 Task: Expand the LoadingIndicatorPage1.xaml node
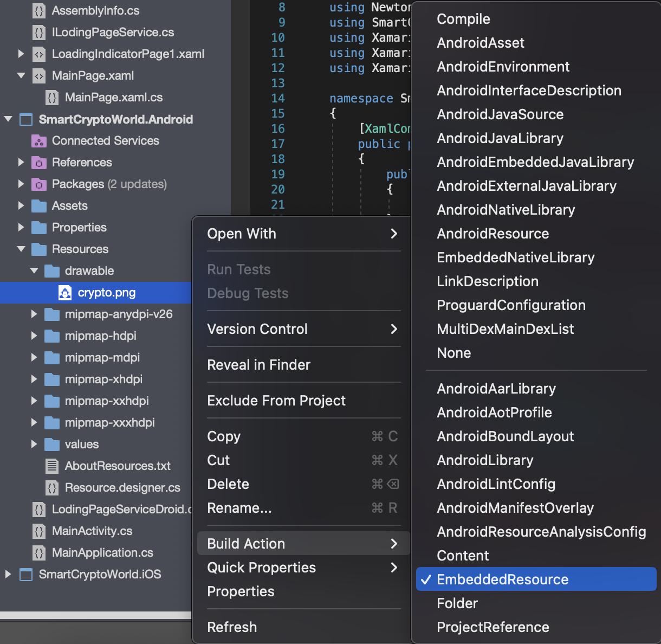[21, 54]
